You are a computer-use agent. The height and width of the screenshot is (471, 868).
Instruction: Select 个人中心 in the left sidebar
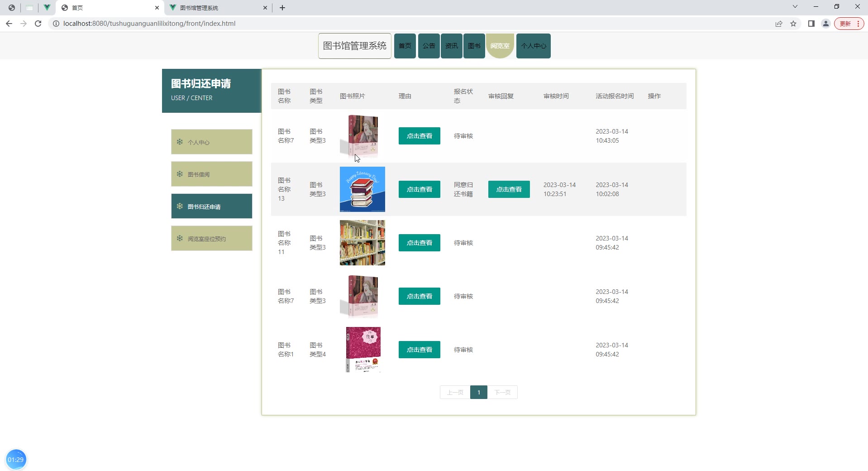212,142
